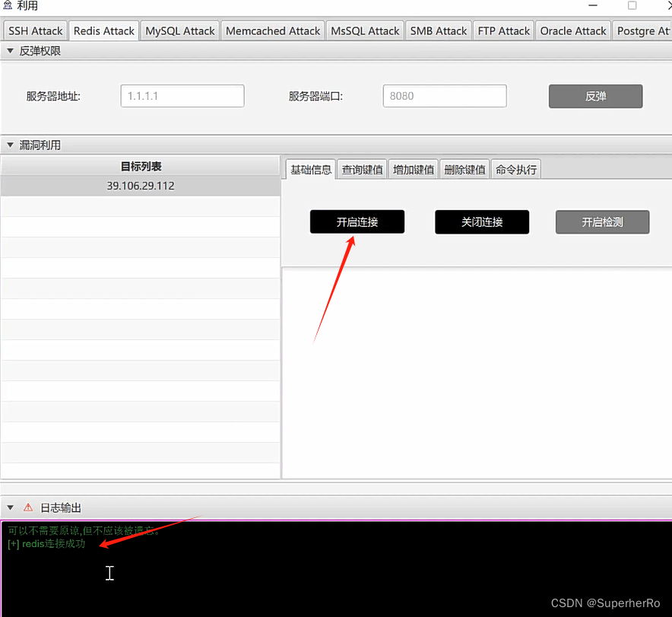Click the 关闭连接 button

[482, 221]
